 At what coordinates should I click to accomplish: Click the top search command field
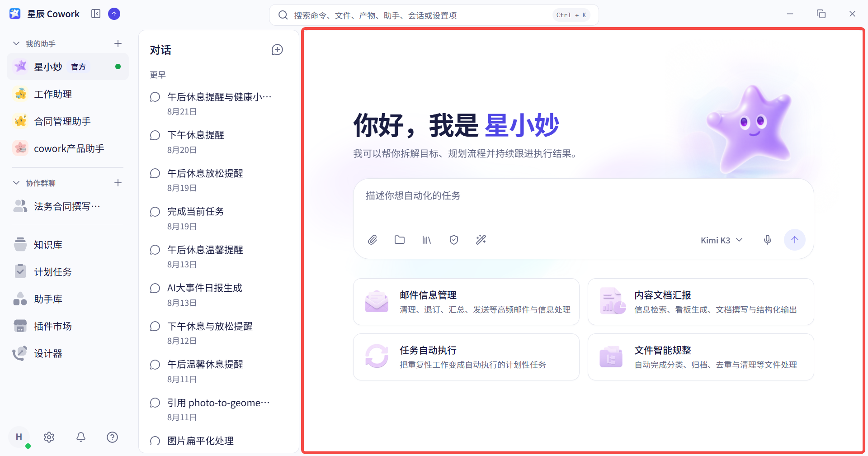coord(434,15)
